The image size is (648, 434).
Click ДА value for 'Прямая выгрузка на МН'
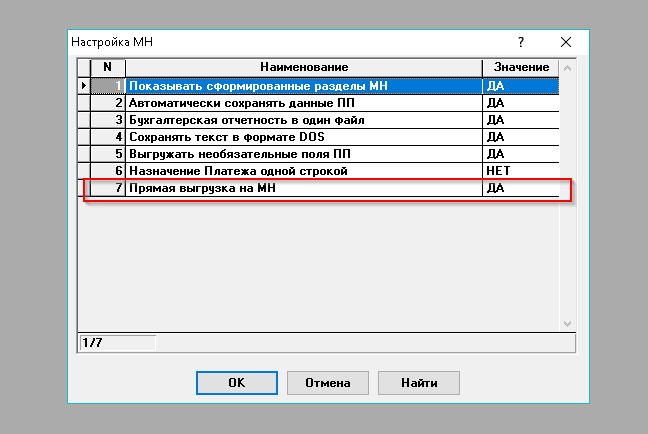[x=521, y=188]
